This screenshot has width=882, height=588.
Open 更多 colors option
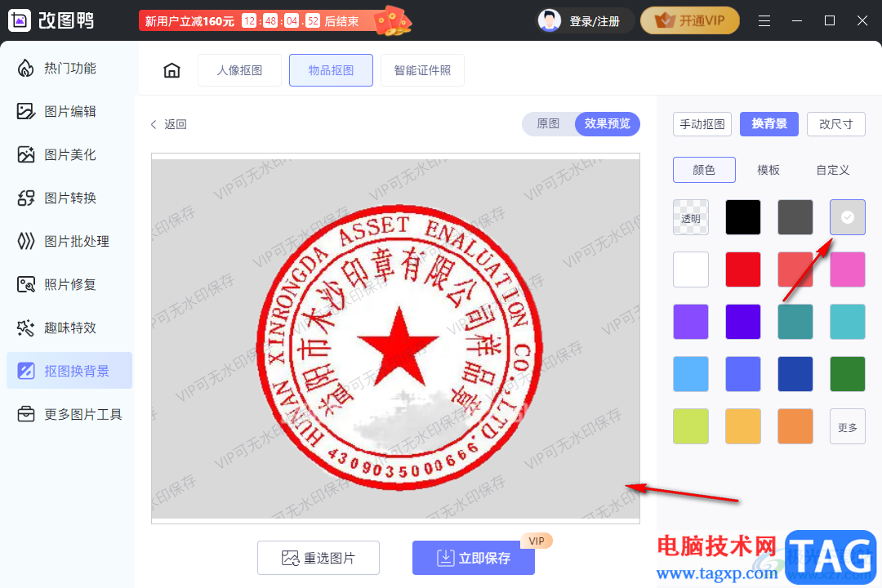point(848,426)
